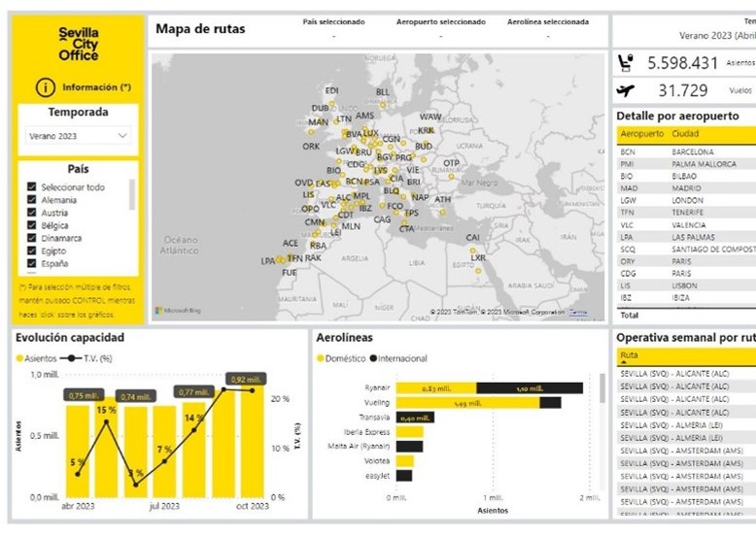Select the Ryanair doméstico yellow bar
Viewport: 756px width, 538px height.
click(436, 388)
